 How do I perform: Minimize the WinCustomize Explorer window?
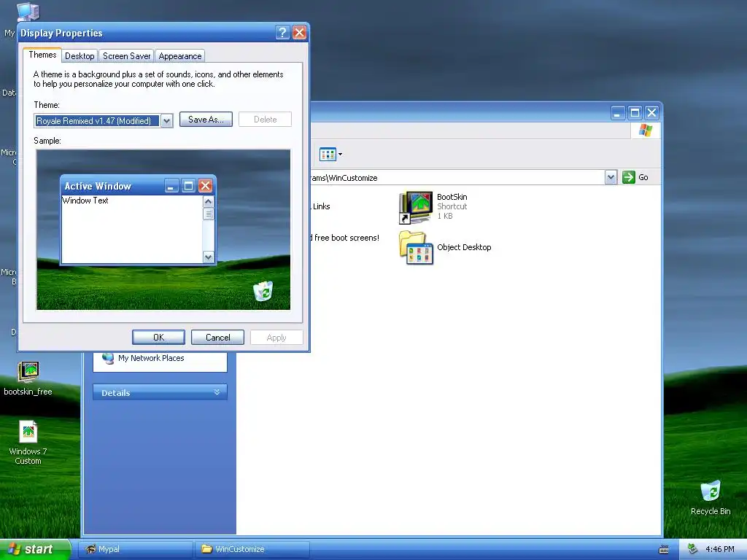click(x=618, y=113)
